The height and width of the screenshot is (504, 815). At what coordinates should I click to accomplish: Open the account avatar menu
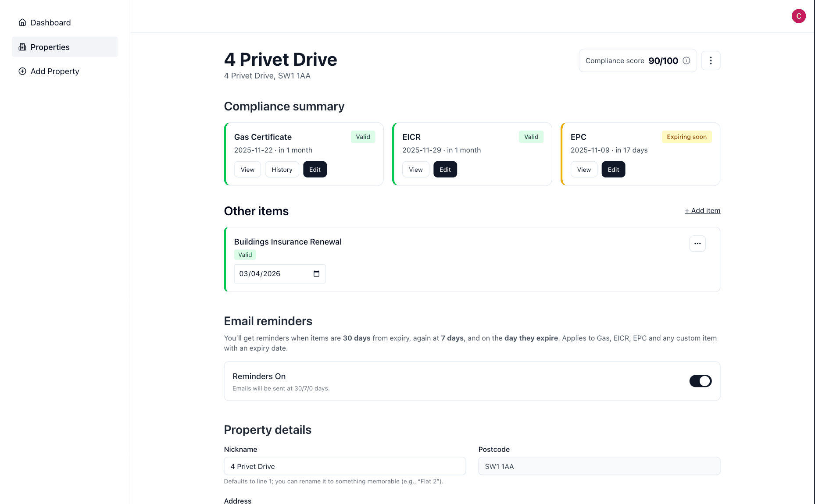coord(799,16)
